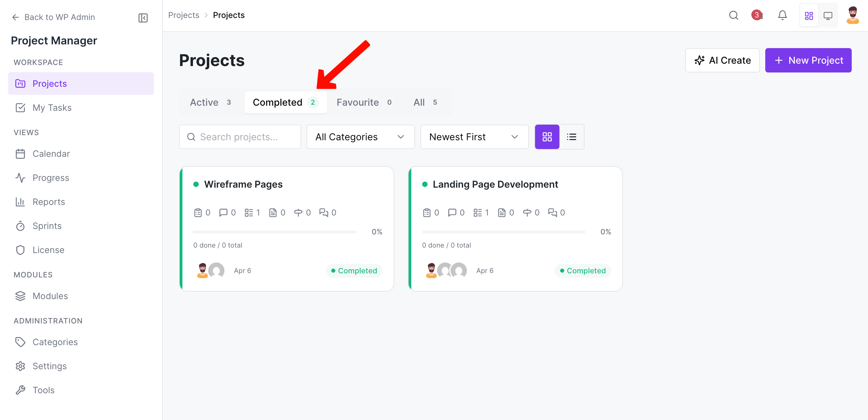Click the Wireframe Pages progress bar
This screenshot has height=420, width=868.
[275, 232]
